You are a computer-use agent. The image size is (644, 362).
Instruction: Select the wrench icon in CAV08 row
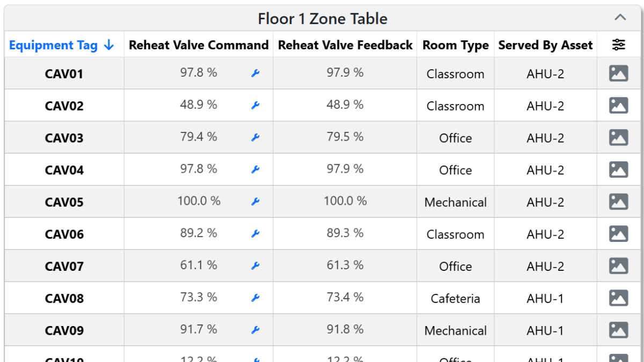255,298
